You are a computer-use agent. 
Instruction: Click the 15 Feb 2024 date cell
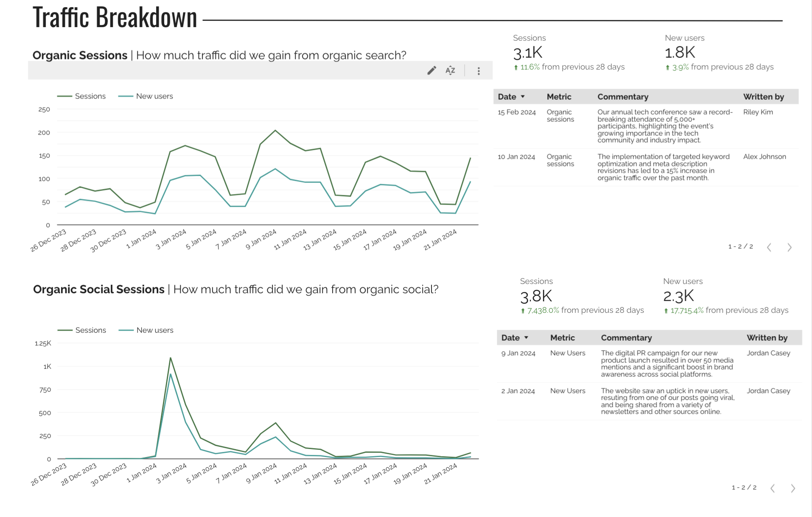(516, 112)
